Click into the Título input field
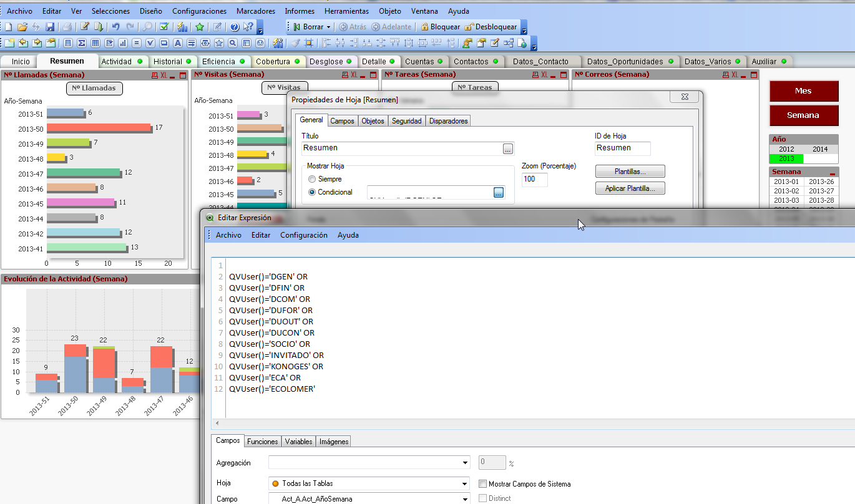This screenshot has width=855, height=504. (401, 148)
